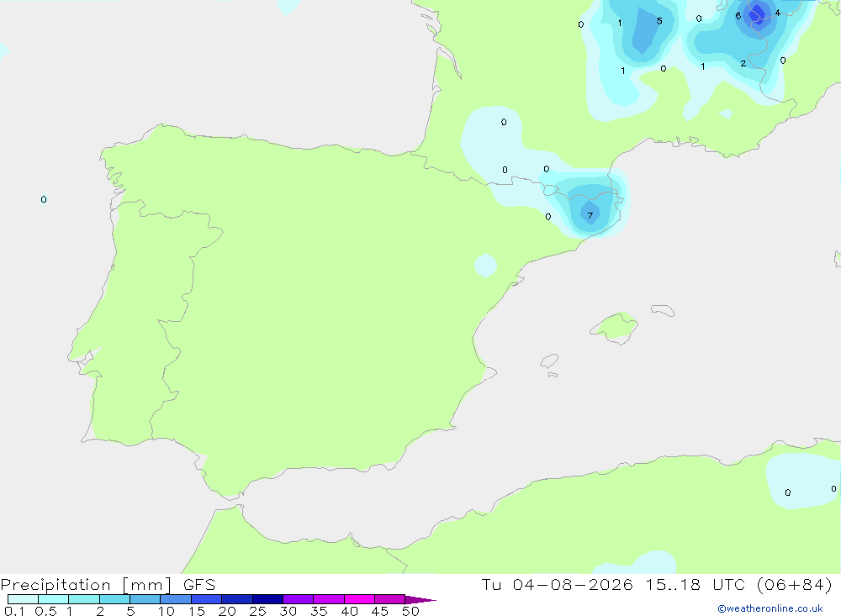
Task: Click the '25' legend scale label
Action: coord(257,611)
